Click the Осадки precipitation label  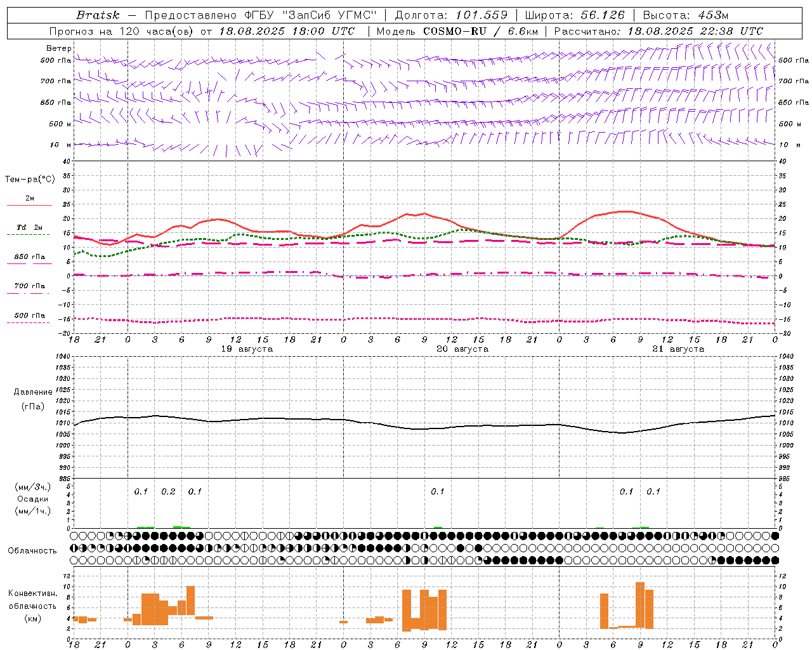point(33,499)
